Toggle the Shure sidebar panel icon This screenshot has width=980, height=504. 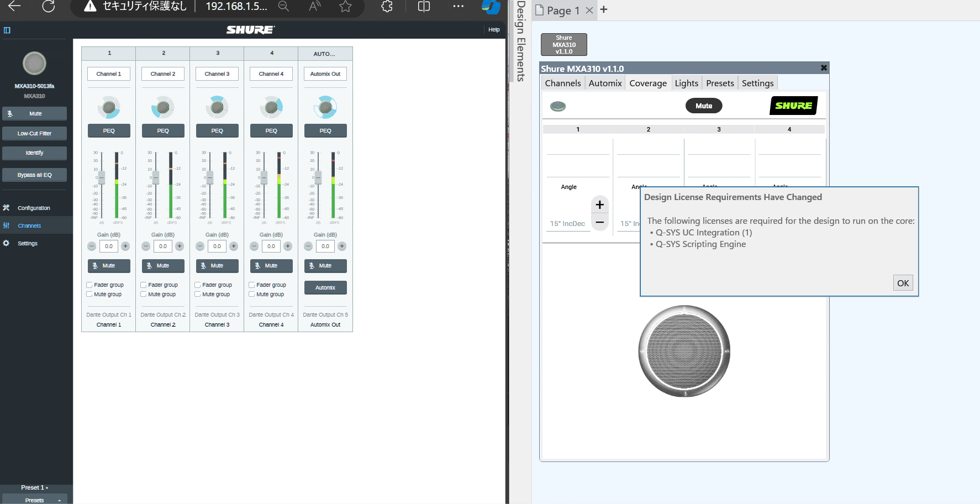coord(7,30)
